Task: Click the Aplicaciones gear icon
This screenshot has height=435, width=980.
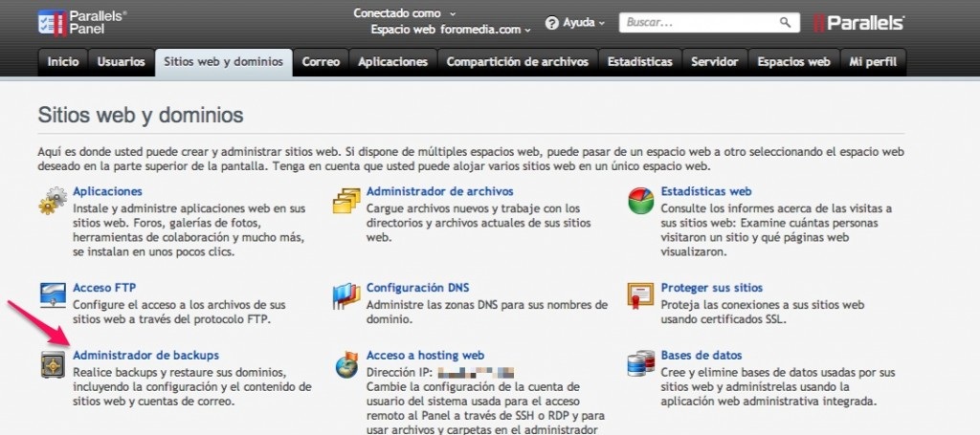Action: pyautogui.click(x=52, y=202)
